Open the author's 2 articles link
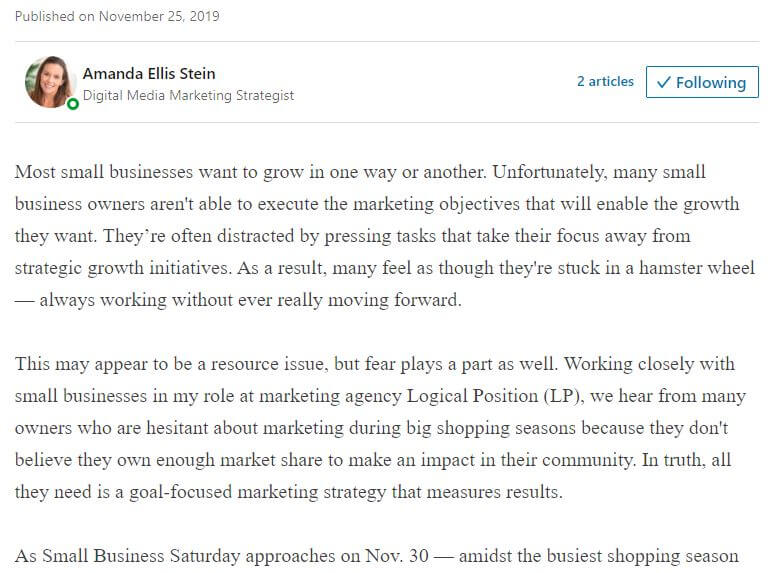Viewport: 773px width, 573px height. coord(605,81)
